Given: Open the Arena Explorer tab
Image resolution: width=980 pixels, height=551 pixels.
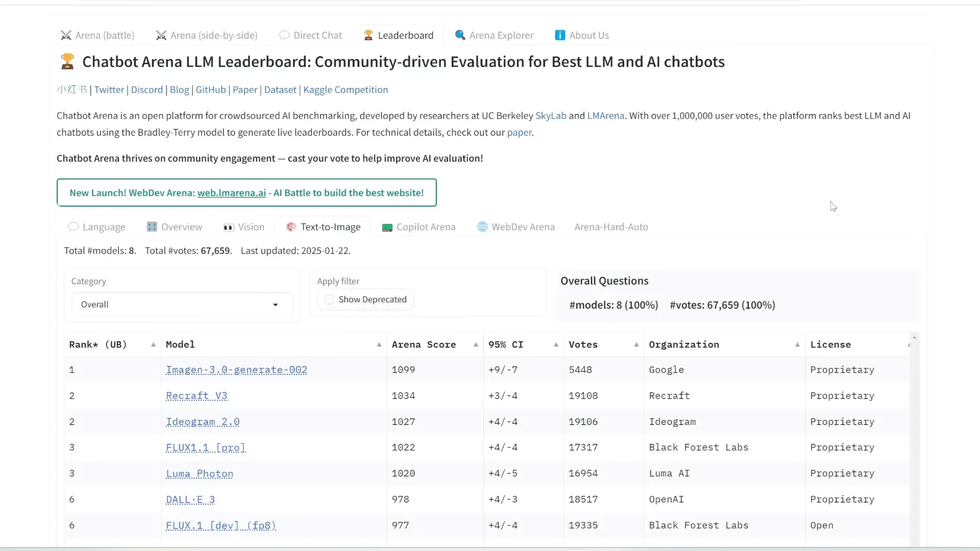Looking at the screenshot, I should [x=494, y=35].
